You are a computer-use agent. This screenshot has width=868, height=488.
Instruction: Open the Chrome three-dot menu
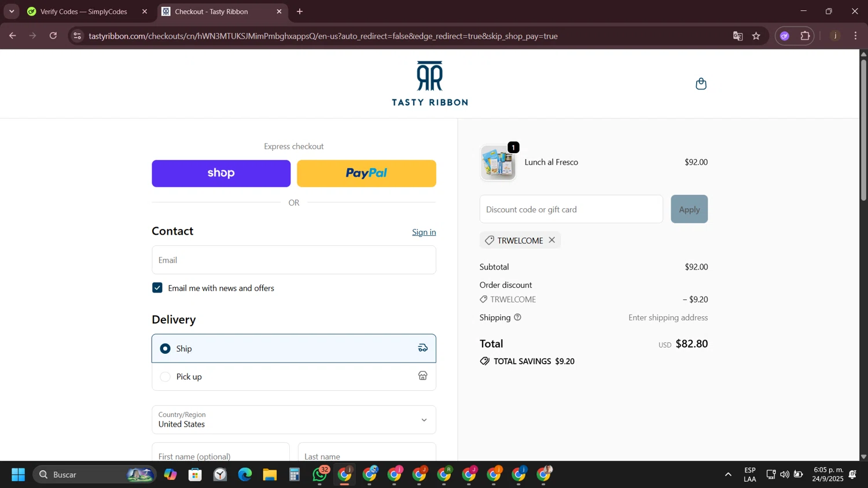click(x=855, y=36)
